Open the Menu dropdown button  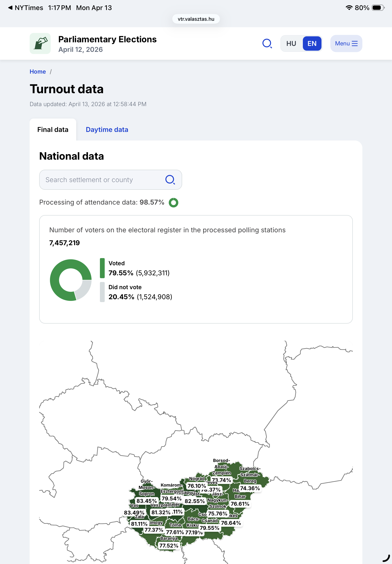[346, 43]
